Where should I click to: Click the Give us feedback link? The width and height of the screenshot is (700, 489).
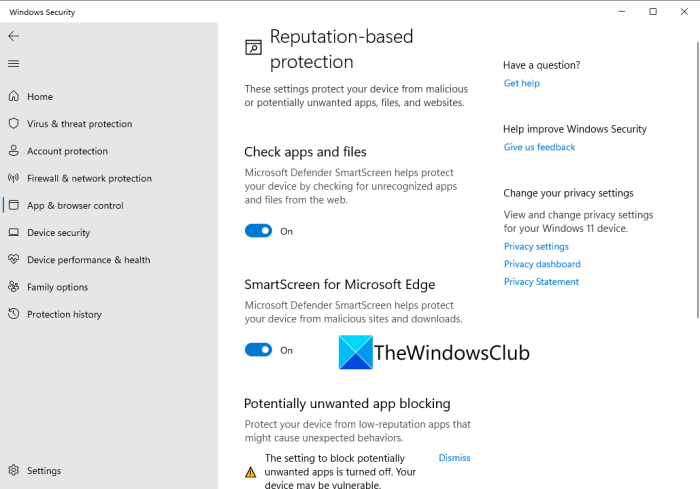539,147
